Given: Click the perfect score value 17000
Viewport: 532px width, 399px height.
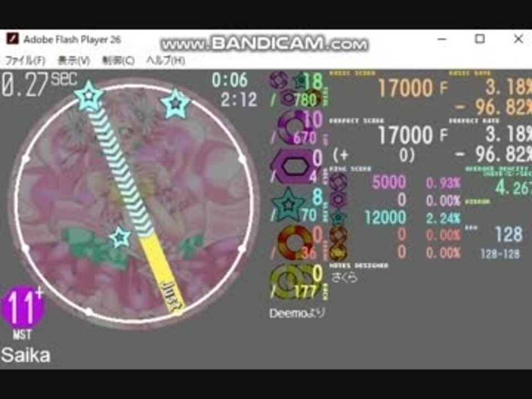Looking at the screenshot, I should 406,135.
